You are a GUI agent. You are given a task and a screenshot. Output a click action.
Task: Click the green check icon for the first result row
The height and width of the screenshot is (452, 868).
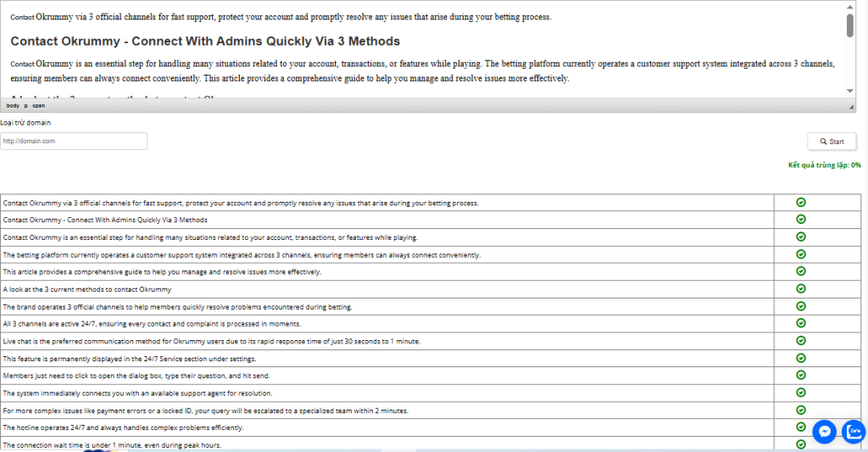coord(801,203)
